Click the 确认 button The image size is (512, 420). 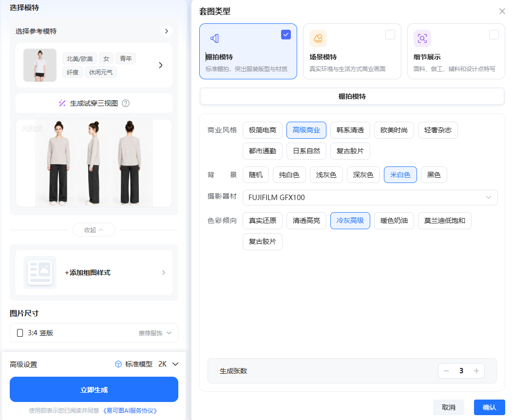coord(490,407)
